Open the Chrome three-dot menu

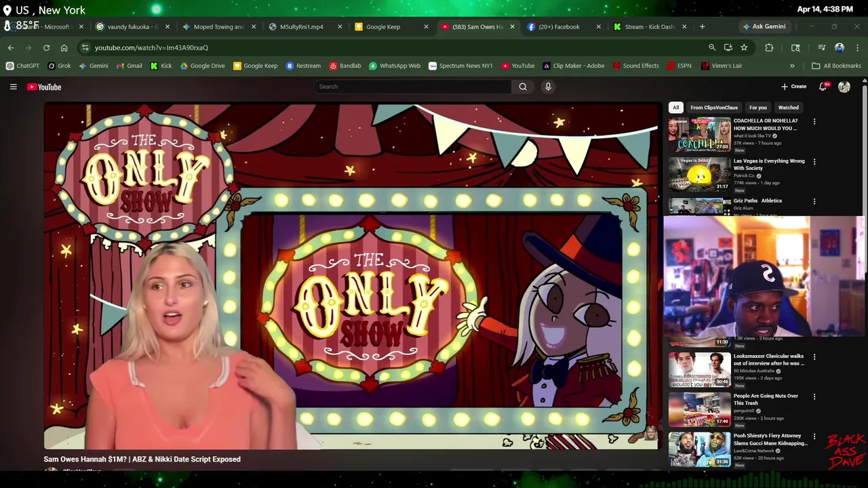coord(857,47)
